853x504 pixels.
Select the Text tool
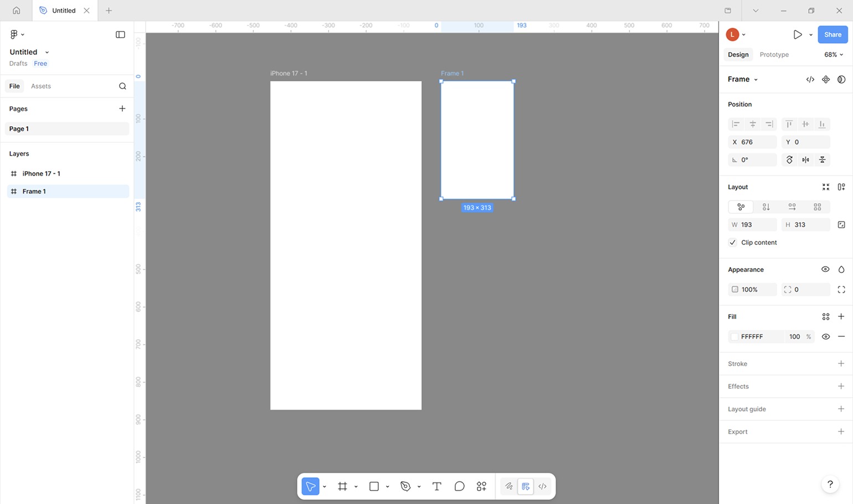pyautogui.click(x=436, y=486)
